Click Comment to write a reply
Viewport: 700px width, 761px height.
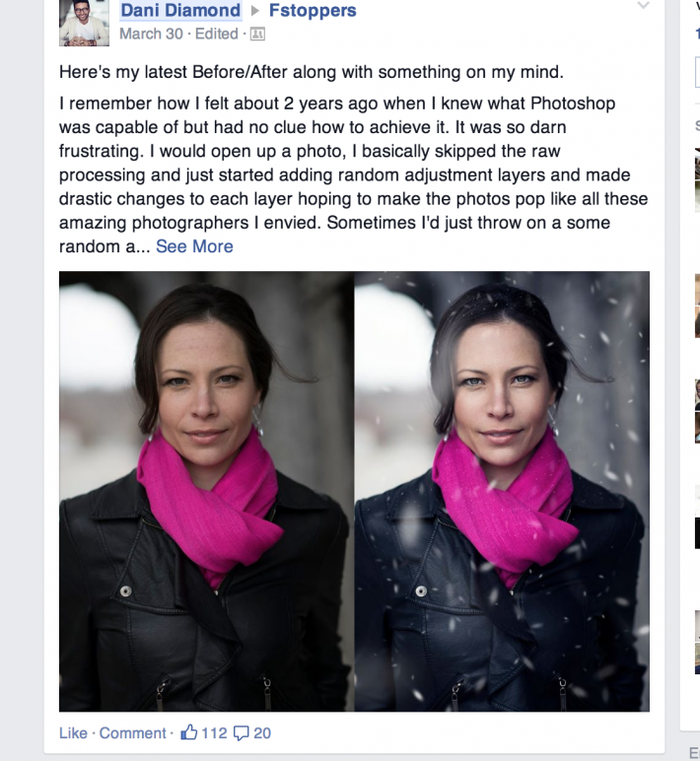click(x=132, y=732)
